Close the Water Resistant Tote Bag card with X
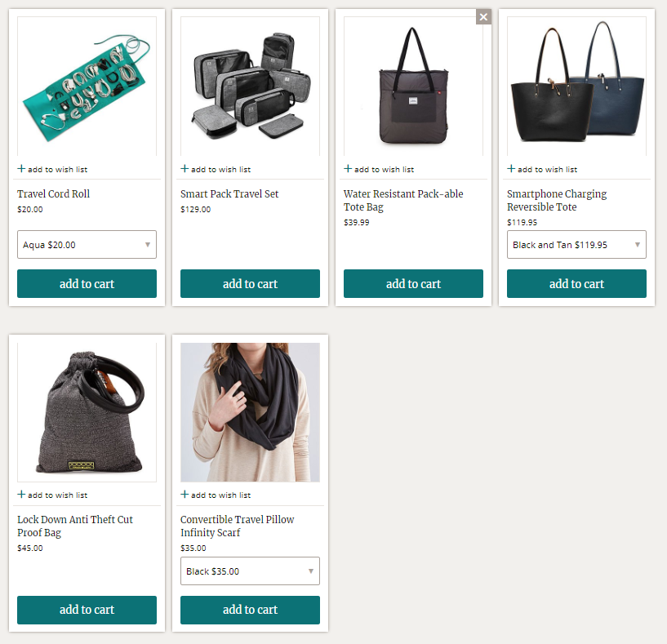Image resolution: width=667 pixels, height=644 pixels. pos(483,17)
